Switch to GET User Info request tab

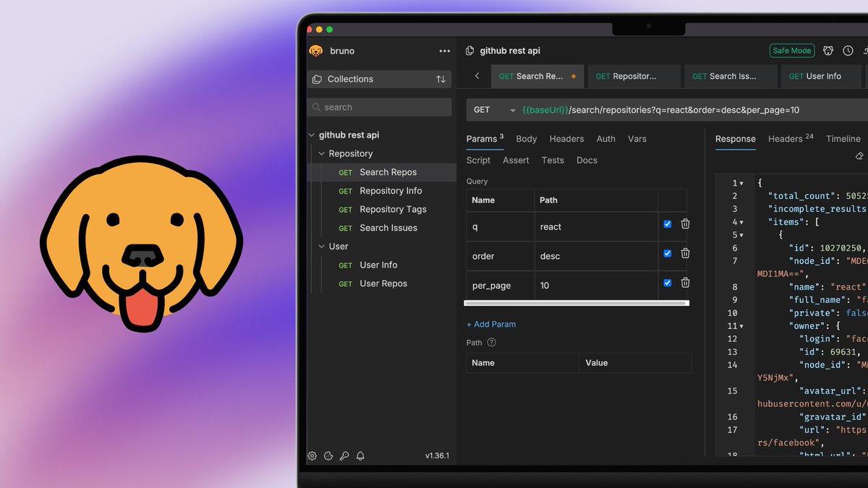[x=822, y=76]
